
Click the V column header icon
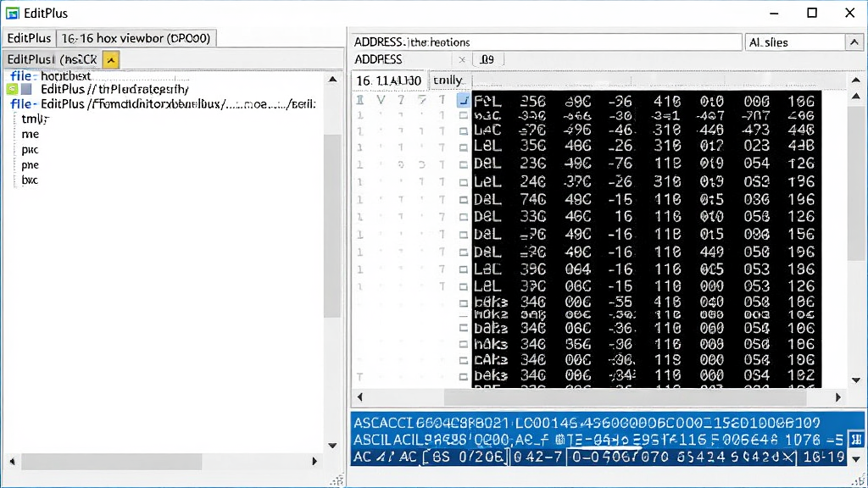[381, 100]
